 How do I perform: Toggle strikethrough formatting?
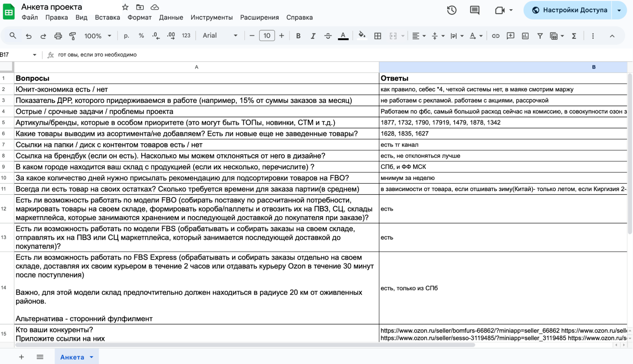coord(328,36)
